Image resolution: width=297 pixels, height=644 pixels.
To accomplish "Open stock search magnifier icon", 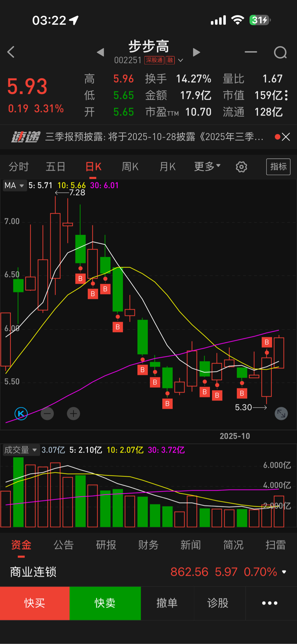I will [x=280, y=52].
